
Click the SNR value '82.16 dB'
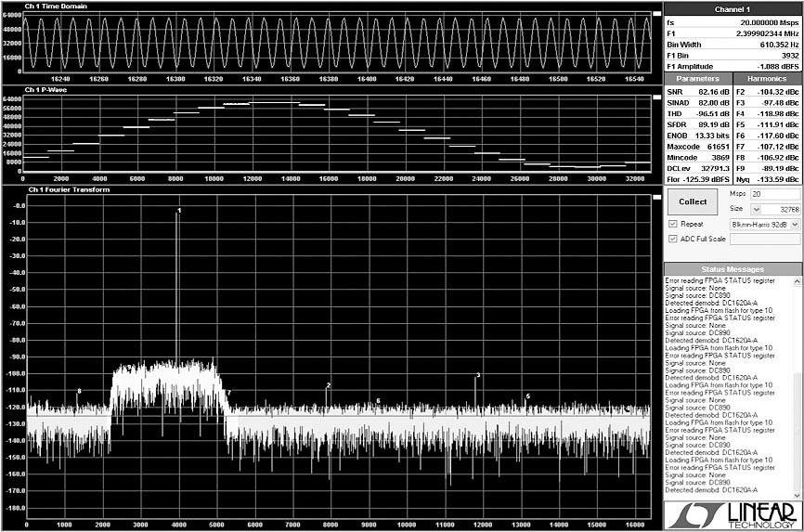(714, 92)
